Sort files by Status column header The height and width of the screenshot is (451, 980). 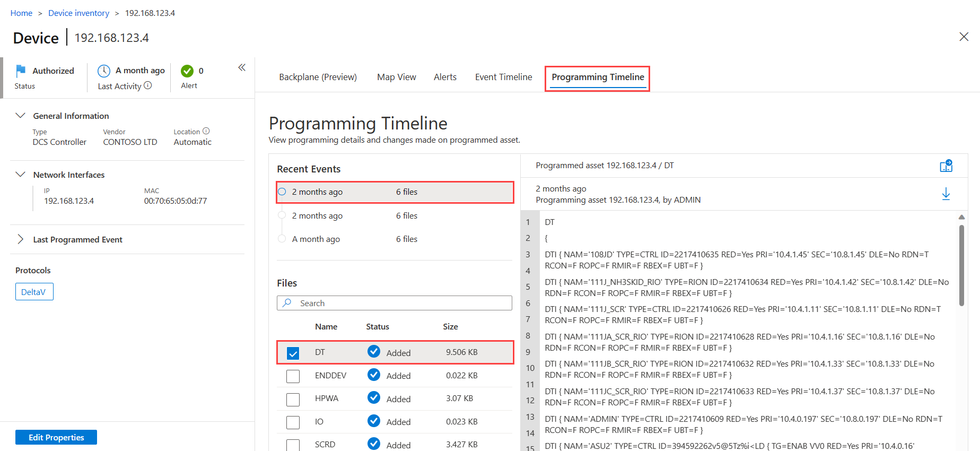pos(378,326)
